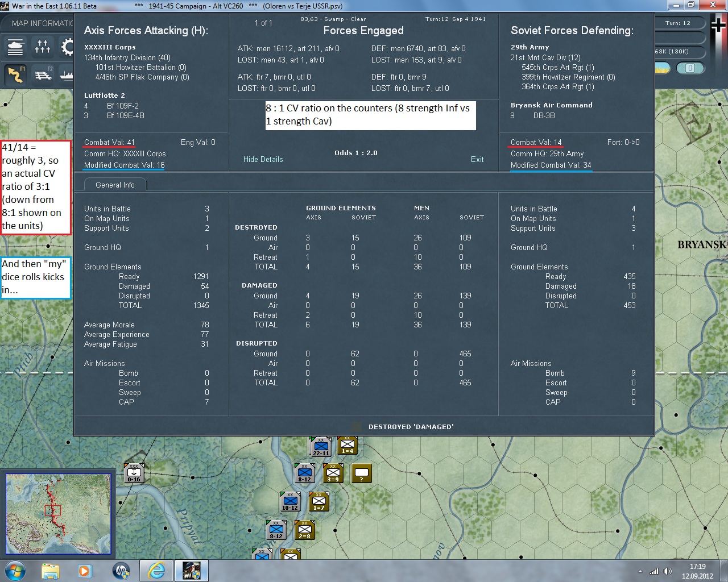Click Odds 1 : 2.0 result
The height and width of the screenshot is (582, 728).
[356, 153]
